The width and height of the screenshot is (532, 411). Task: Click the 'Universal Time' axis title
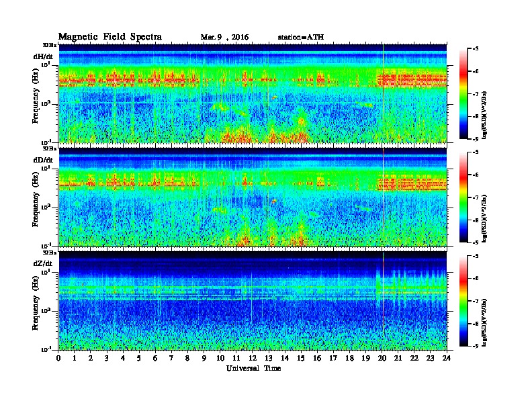coord(253,368)
